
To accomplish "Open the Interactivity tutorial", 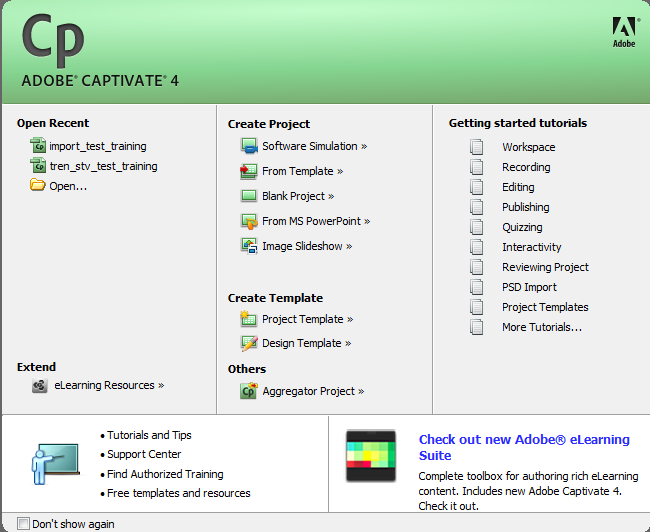I will pos(531,247).
